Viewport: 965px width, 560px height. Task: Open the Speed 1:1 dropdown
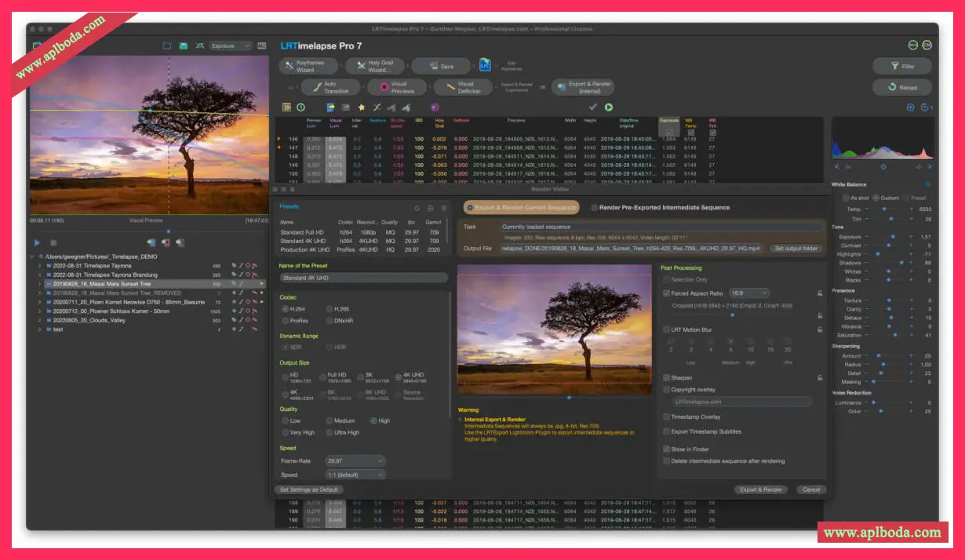point(355,475)
